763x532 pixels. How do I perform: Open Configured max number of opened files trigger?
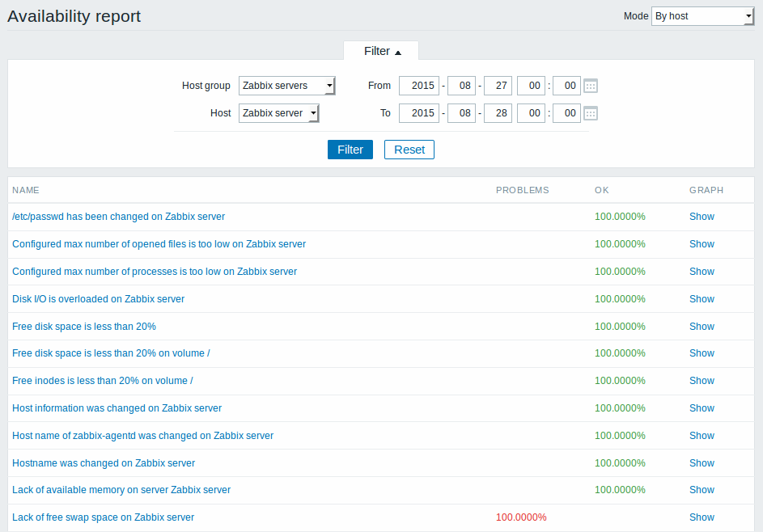159,244
